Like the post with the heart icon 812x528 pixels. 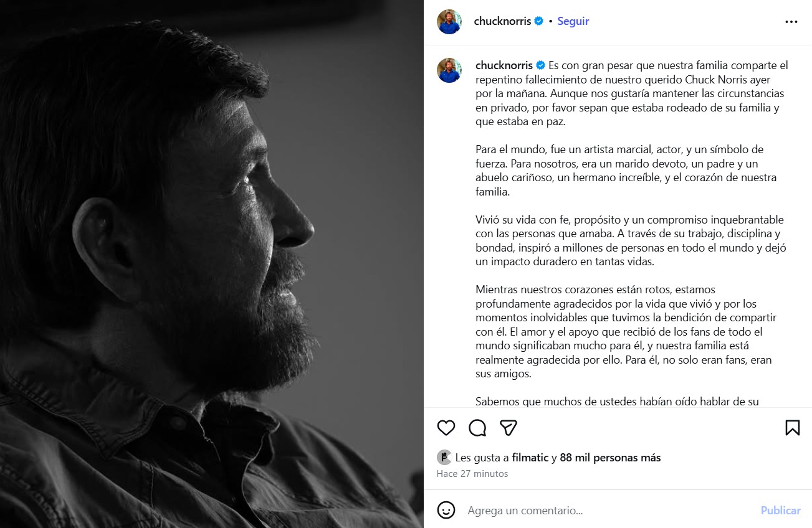coord(446,428)
